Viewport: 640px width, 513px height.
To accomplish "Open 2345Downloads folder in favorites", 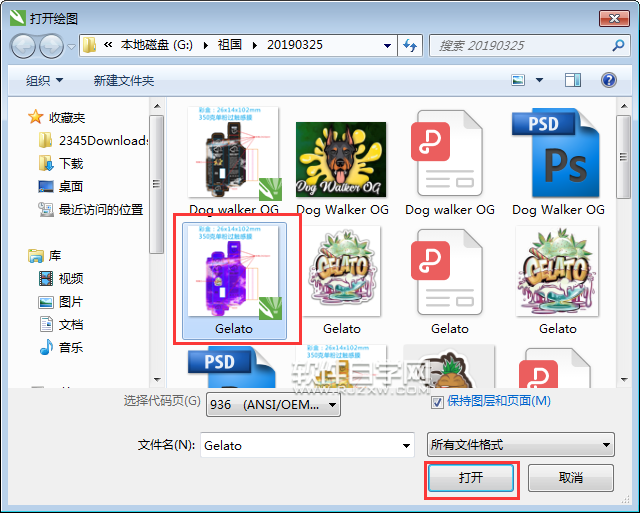I will coord(93,140).
